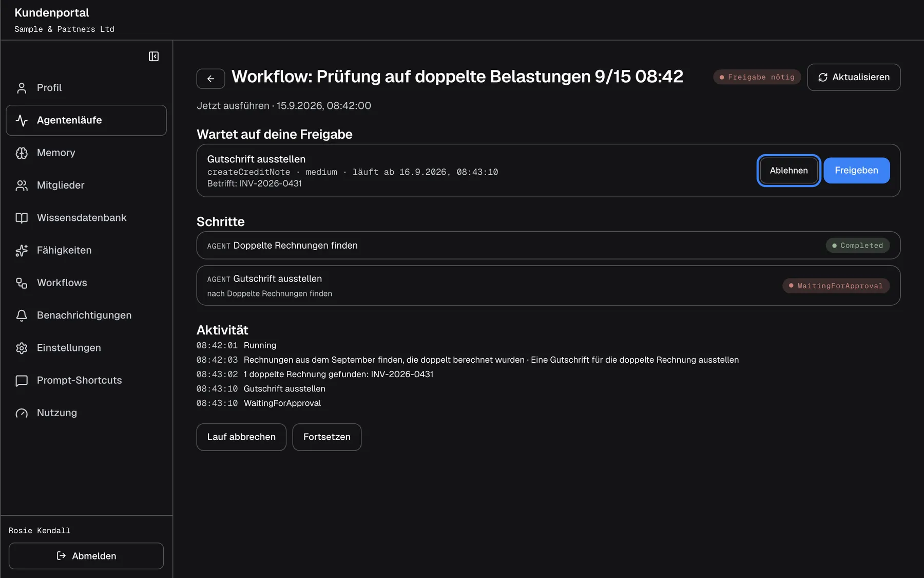This screenshot has height=578, width=924.
Task: Open Einstellungen page
Action: pyautogui.click(x=86, y=348)
